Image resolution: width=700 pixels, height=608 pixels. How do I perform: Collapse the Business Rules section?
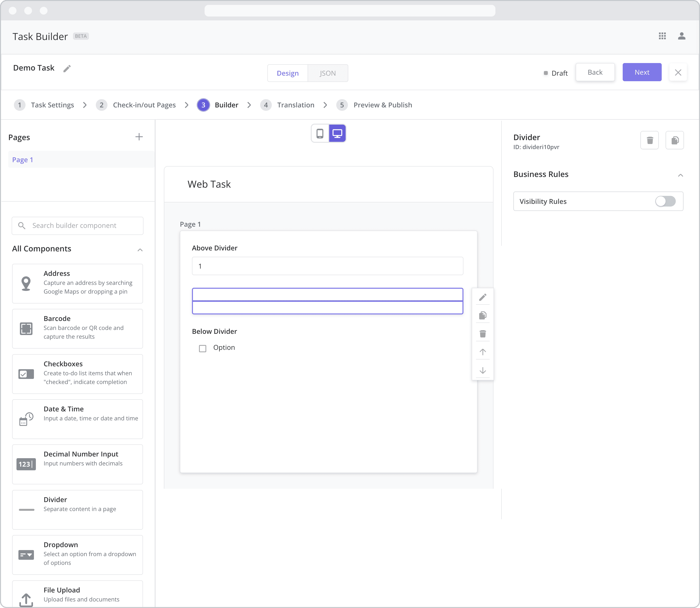pos(680,175)
